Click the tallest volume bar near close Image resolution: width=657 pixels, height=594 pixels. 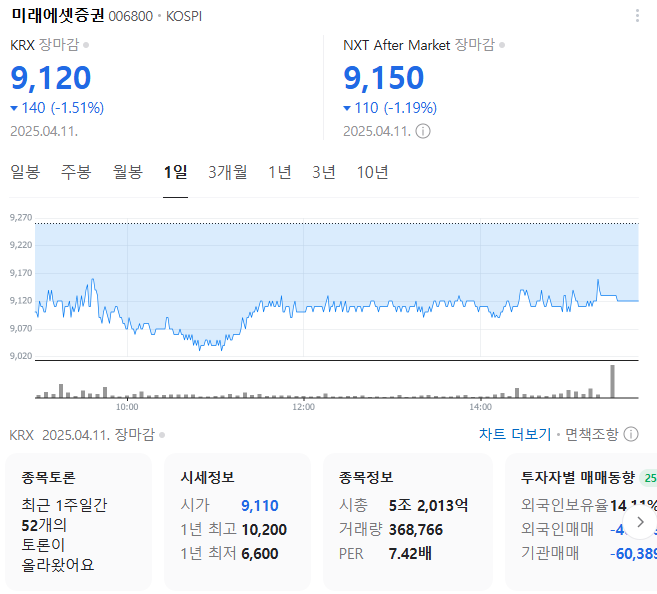click(x=612, y=381)
